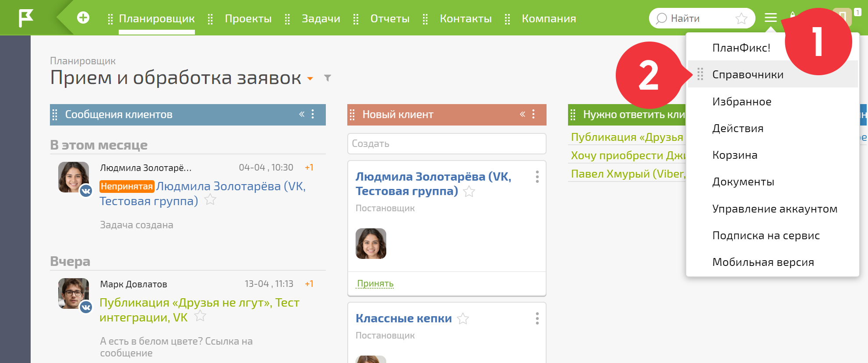The image size is (868, 363).
Task: Open options for Классные кепки card
Action: click(537, 318)
